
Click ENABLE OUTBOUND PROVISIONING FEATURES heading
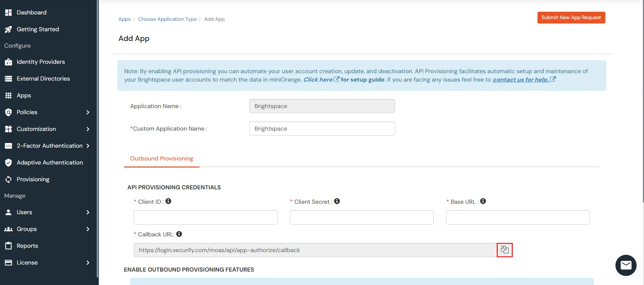[189, 270]
